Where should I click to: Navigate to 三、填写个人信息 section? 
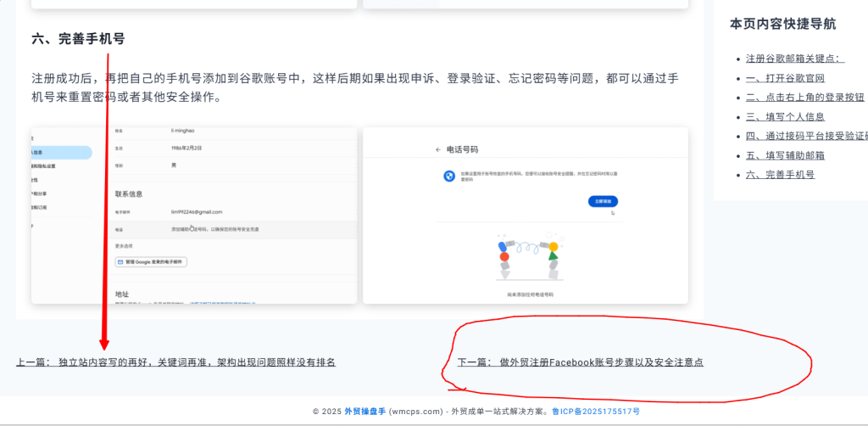coord(785,117)
